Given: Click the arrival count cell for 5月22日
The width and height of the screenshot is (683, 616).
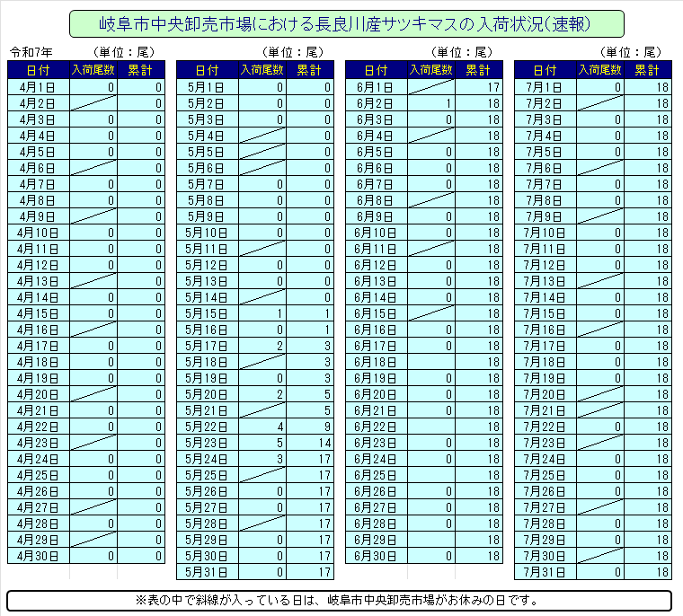Looking at the screenshot, I should pos(264,427).
